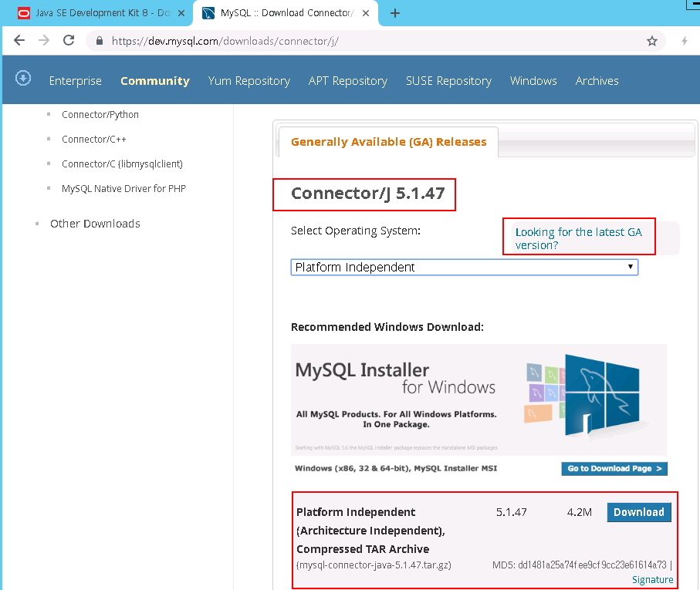
Task: Open the Enterprise menu item
Action: tap(75, 81)
